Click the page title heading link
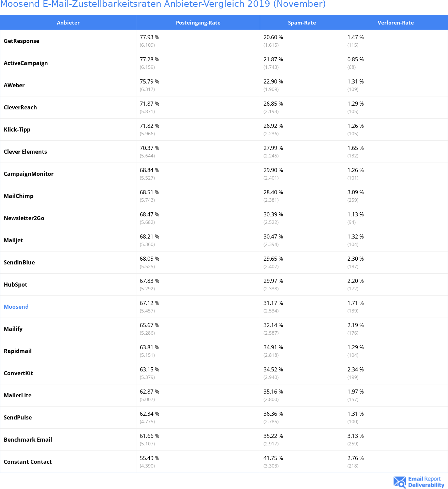Screen dimensions: 448x489 pyautogui.click(x=163, y=4)
